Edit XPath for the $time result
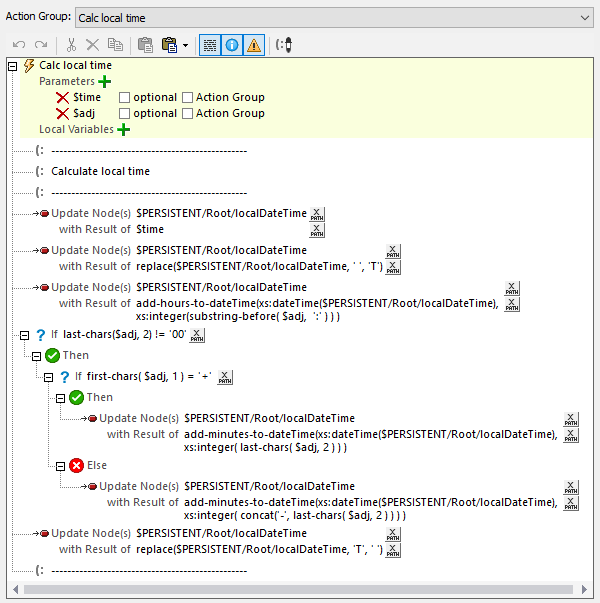Screen dimensions: 600x603 (317, 230)
